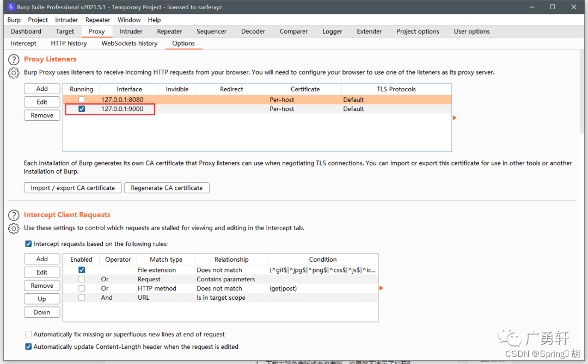Viewport: 588px width, 364px height.
Task: Open the Intruder menu in menu bar
Action: [x=66, y=20]
